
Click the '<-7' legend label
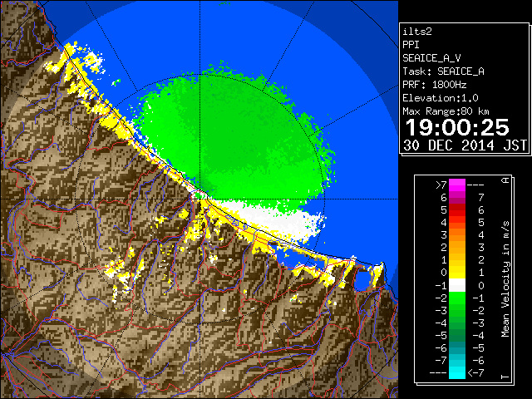point(475,373)
